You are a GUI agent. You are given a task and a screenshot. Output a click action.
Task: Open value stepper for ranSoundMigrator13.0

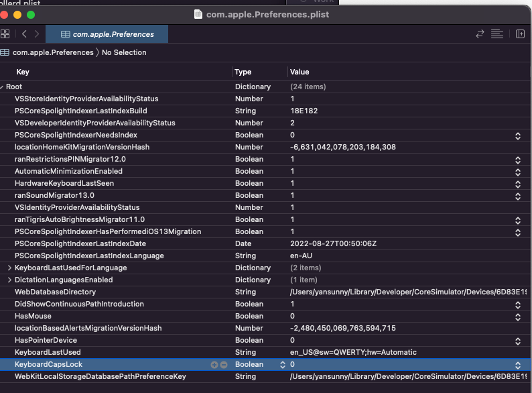(518, 196)
